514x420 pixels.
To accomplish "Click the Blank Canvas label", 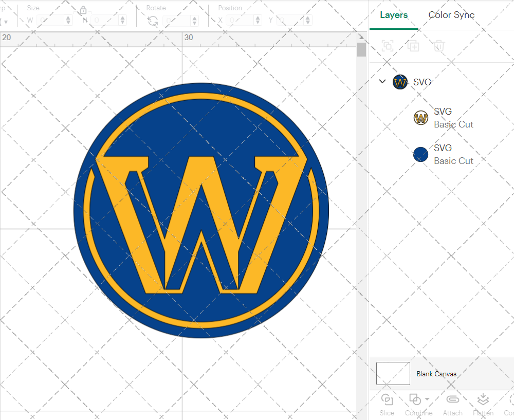I will 436,374.
